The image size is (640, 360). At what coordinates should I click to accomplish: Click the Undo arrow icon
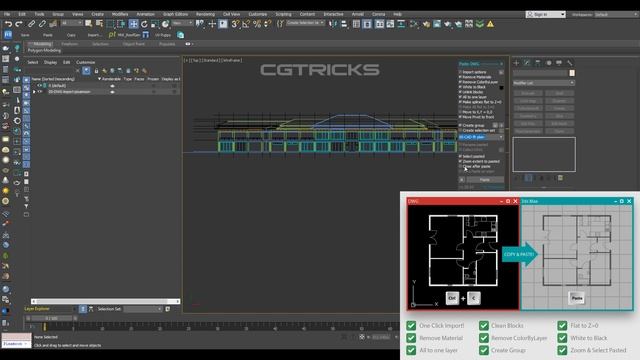point(8,24)
